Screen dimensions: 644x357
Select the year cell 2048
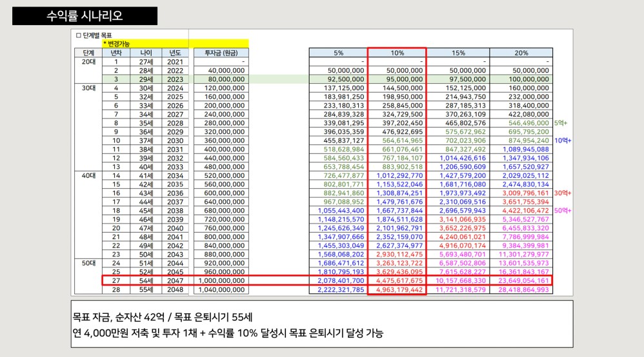pyautogui.click(x=176, y=290)
